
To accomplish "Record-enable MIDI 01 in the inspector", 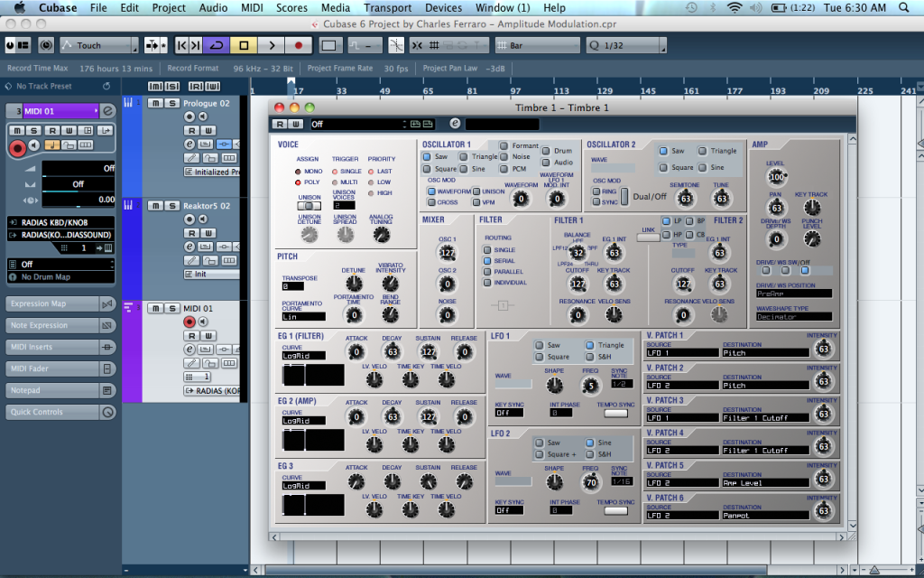I will 18,147.
